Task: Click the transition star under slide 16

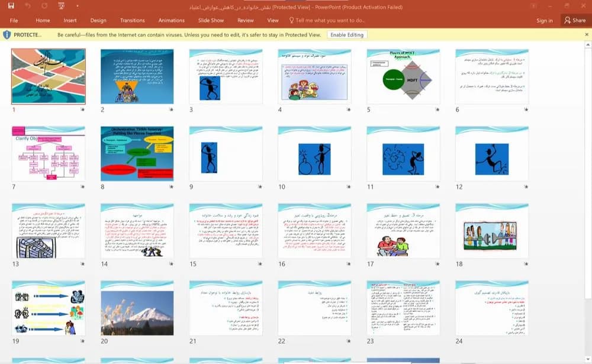Action: pos(349,263)
